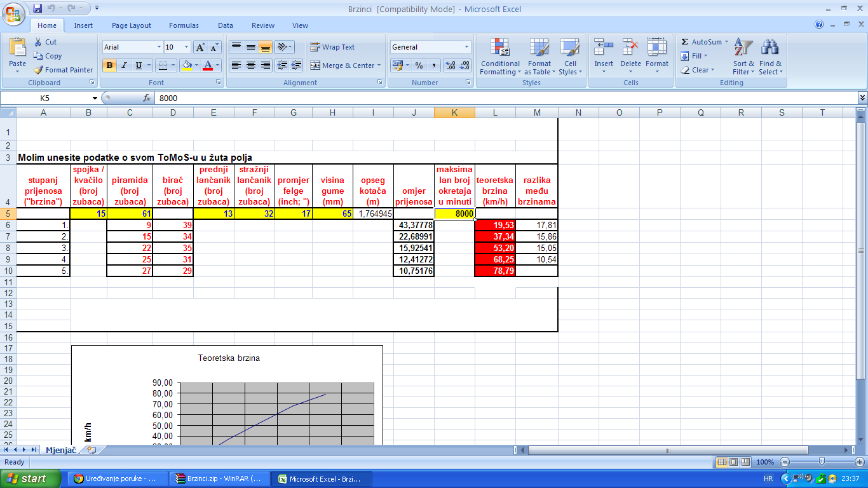Viewport: 868px width, 488px height.
Task: Go to the Review tab
Action: click(263, 25)
